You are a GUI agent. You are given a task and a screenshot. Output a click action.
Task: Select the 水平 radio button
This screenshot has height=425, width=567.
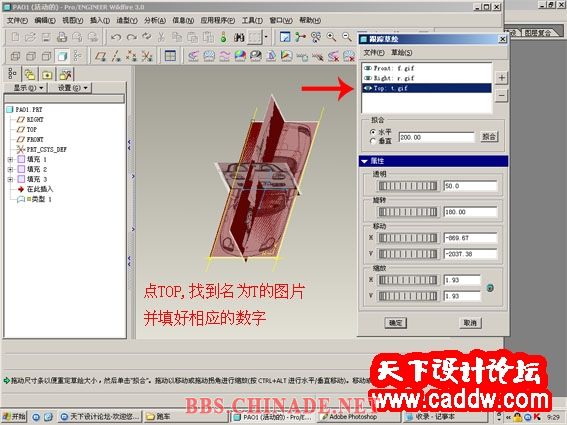(x=372, y=132)
